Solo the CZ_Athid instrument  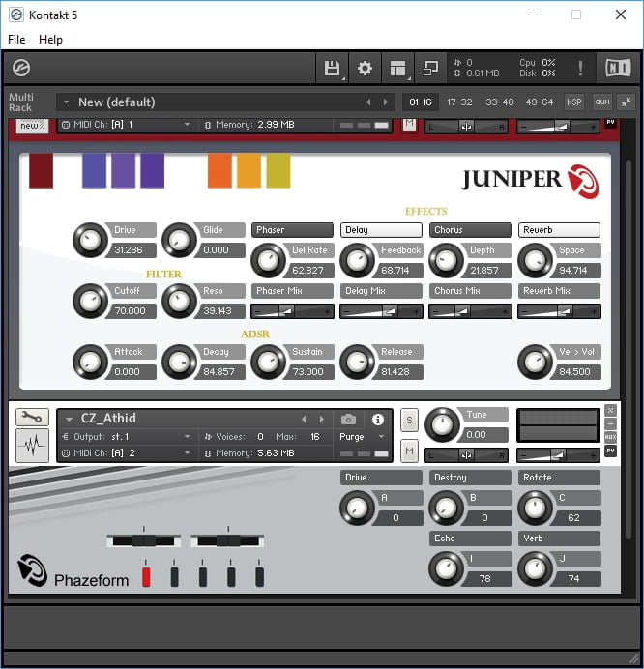click(409, 421)
